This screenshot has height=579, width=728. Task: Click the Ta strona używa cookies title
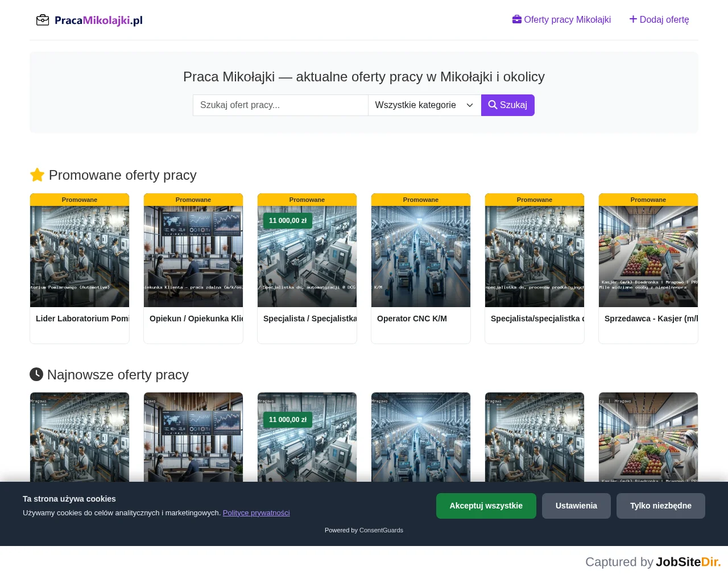(69, 499)
